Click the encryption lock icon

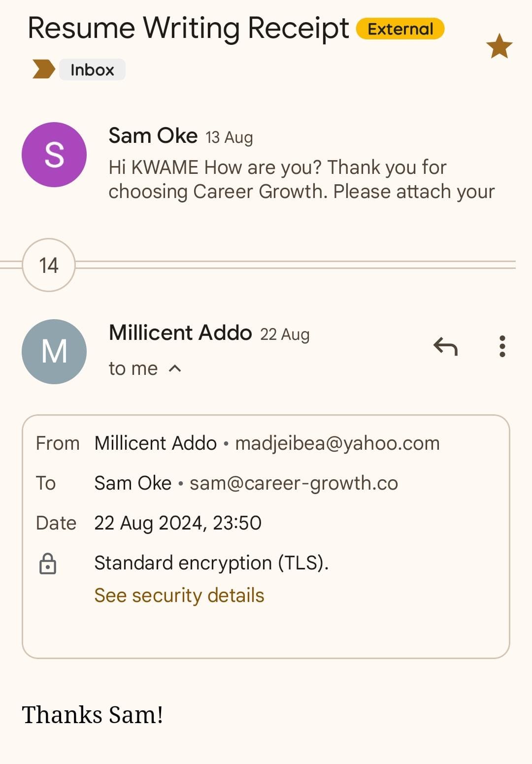pyautogui.click(x=48, y=564)
